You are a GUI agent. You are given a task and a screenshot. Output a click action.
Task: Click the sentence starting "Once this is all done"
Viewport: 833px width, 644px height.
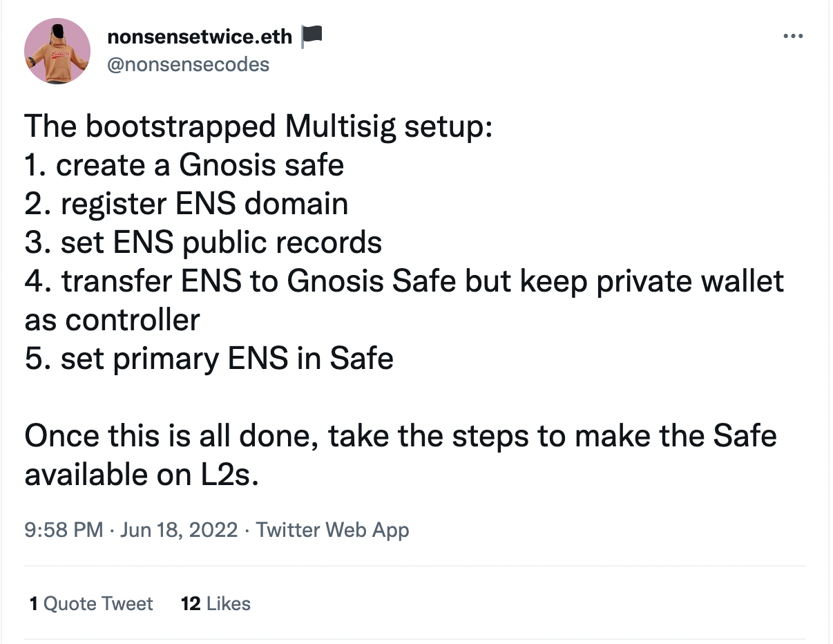point(401,437)
